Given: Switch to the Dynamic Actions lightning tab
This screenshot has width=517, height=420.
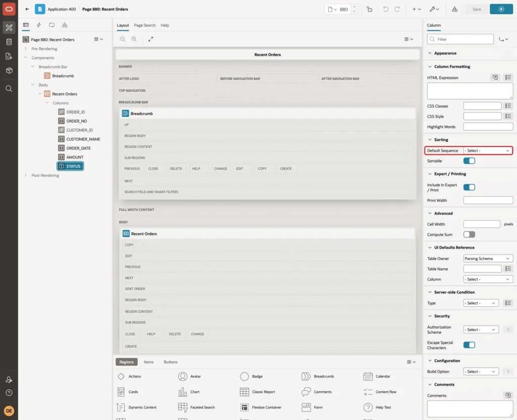Looking at the screenshot, I should [x=38, y=25].
